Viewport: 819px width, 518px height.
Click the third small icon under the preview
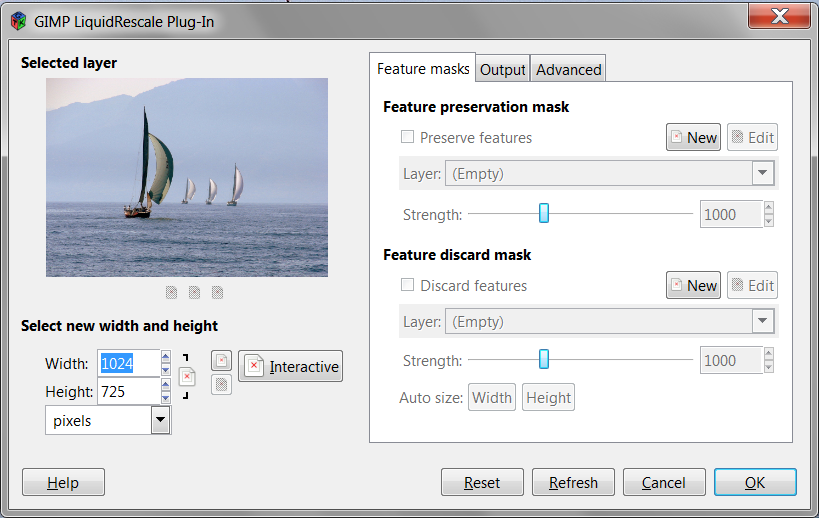[217, 293]
